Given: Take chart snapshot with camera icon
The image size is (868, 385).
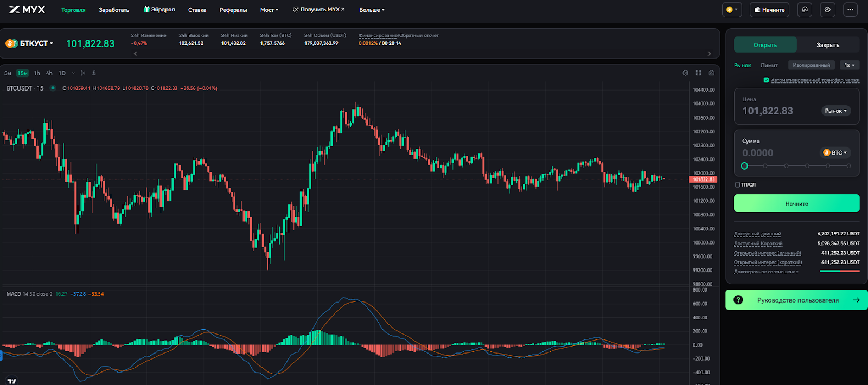Looking at the screenshot, I should (711, 73).
